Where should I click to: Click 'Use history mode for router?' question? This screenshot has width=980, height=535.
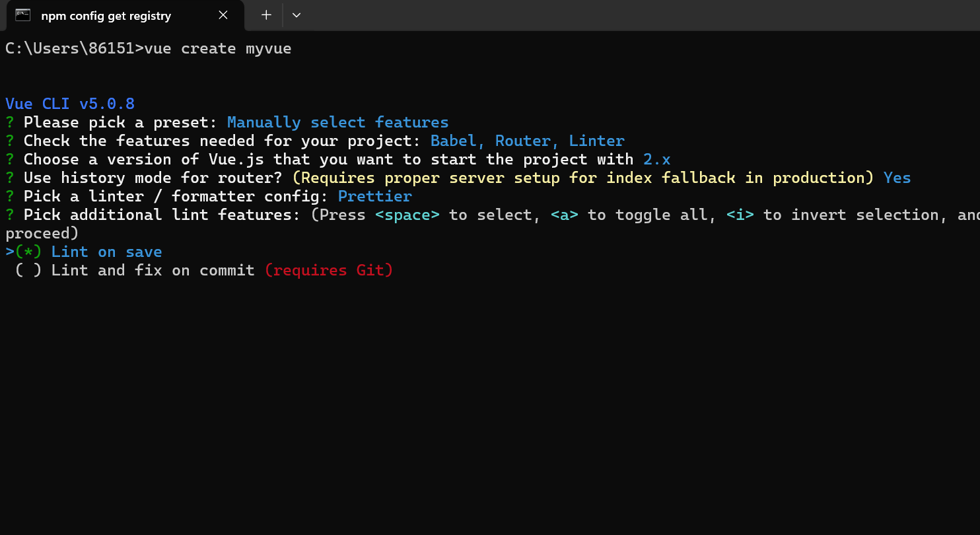pos(153,178)
